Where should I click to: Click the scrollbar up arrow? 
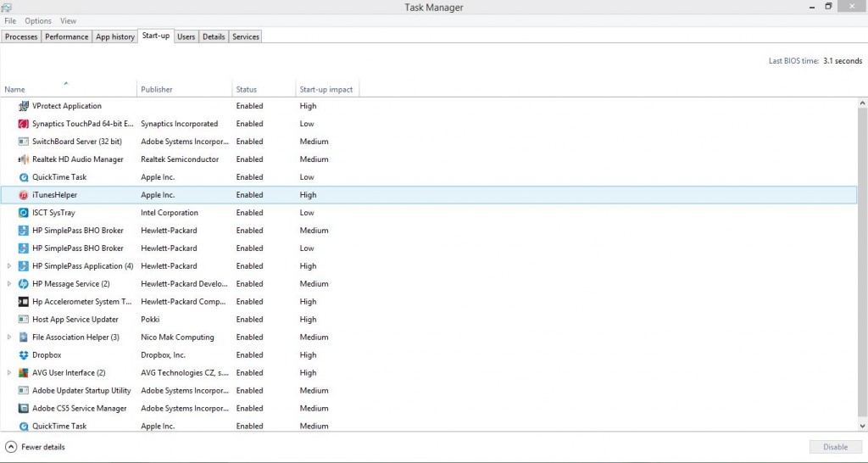862,103
